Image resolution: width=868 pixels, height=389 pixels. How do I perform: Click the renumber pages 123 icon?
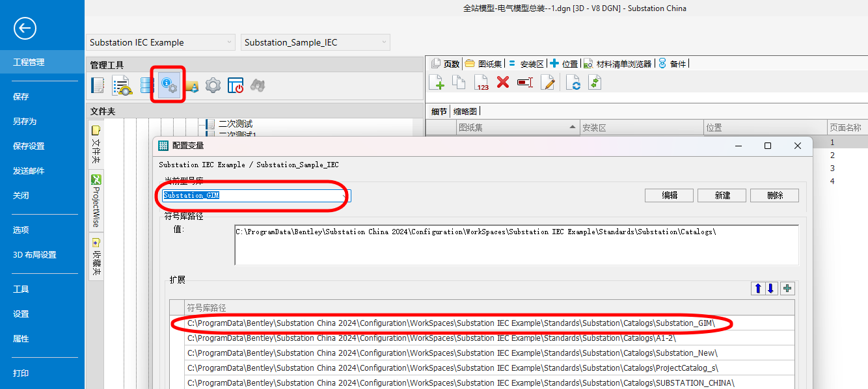(481, 82)
